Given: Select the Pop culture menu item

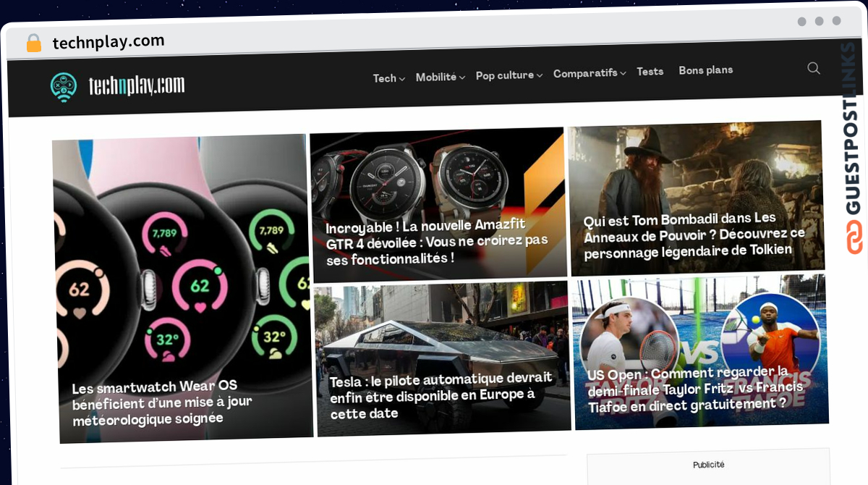Looking at the screenshot, I should click(505, 75).
